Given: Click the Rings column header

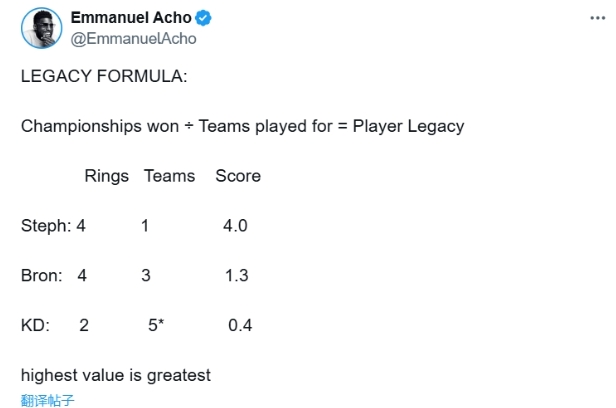Looking at the screenshot, I should click(106, 176).
